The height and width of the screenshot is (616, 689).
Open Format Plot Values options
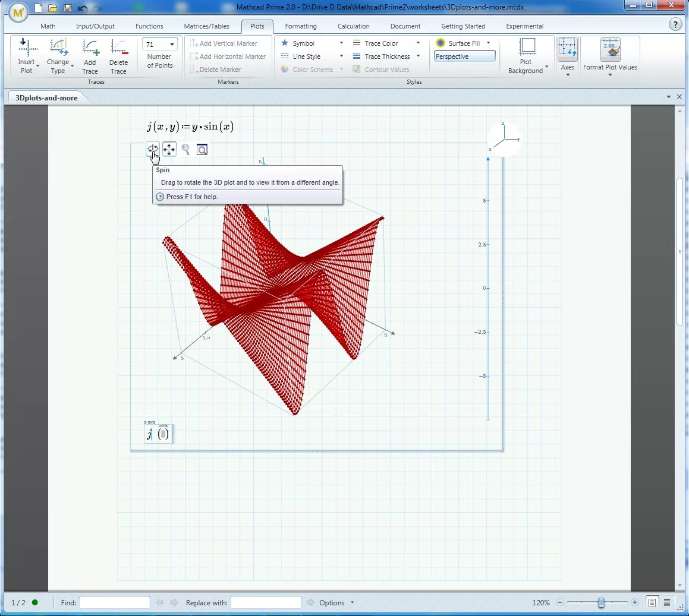pyautogui.click(x=610, y=56)
